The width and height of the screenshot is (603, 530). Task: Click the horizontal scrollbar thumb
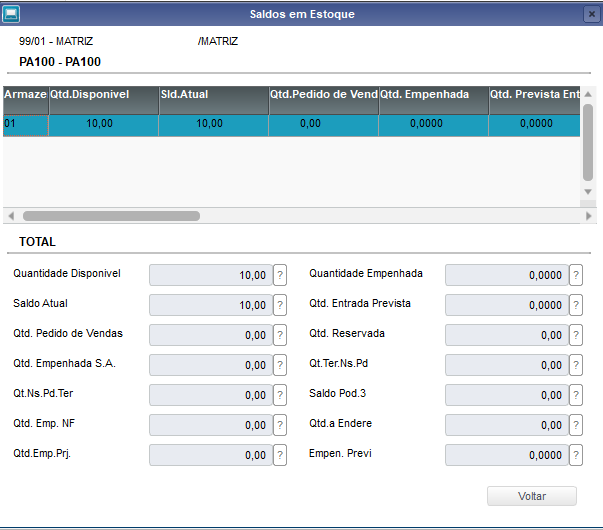coord(111,216)
